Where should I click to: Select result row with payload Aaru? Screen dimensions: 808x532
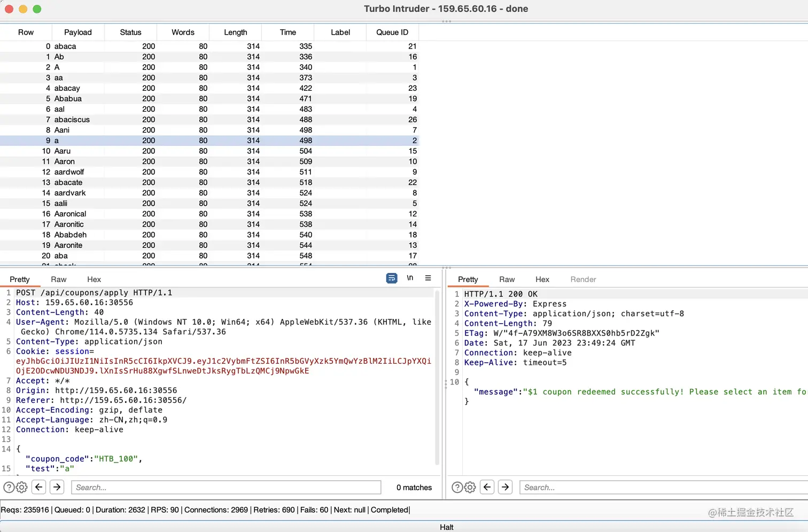209,151
